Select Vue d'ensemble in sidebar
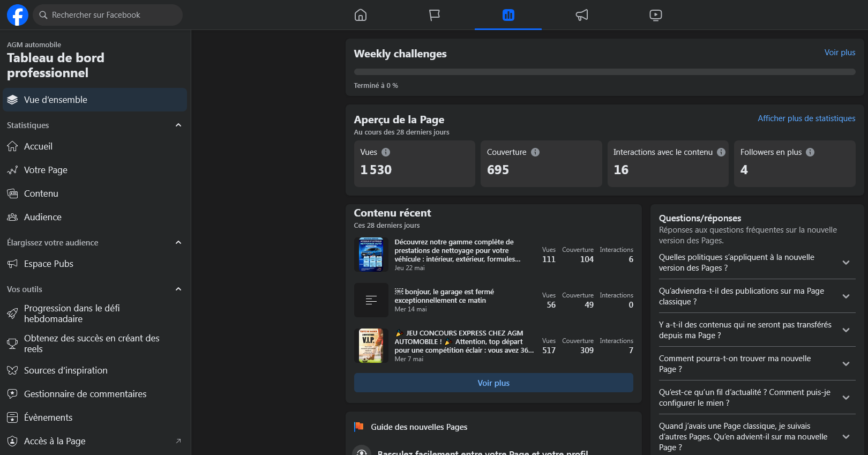Screen dimensions: 868x455 pos(95,100)
